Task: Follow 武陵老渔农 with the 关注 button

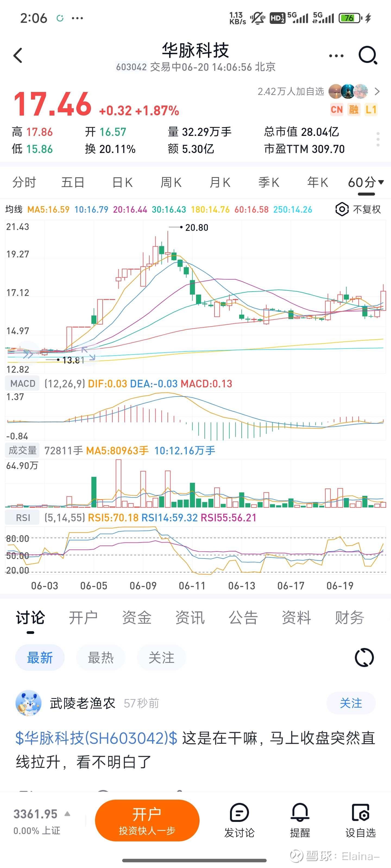Action: point(351,703)
